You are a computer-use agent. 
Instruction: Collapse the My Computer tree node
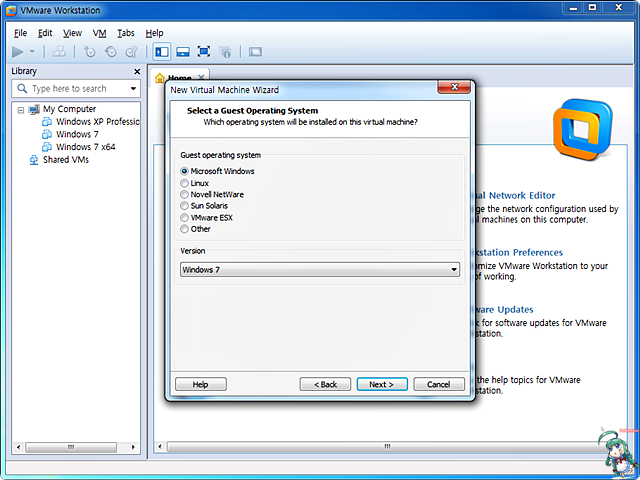coord(20,110)
